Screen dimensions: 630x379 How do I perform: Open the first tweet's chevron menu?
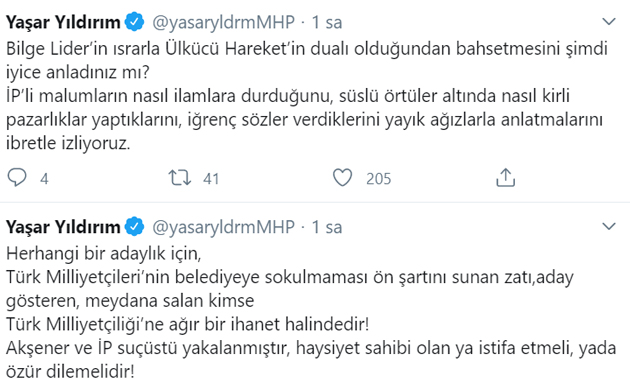point(609,21)
